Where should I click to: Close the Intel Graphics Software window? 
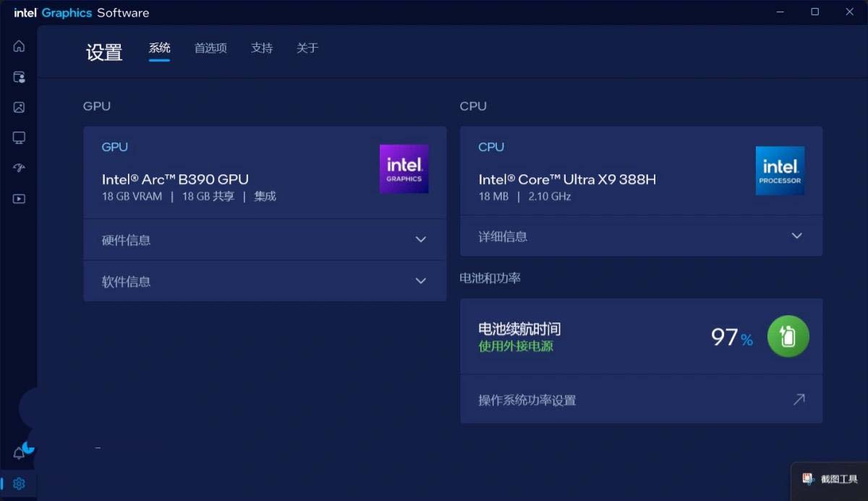pyautogui.click(x=850, y=12)
